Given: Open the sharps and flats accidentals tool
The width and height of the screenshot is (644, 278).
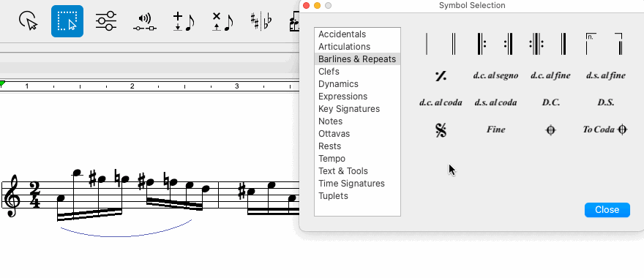Looking at the screenshot, I should tap(261, 21).
